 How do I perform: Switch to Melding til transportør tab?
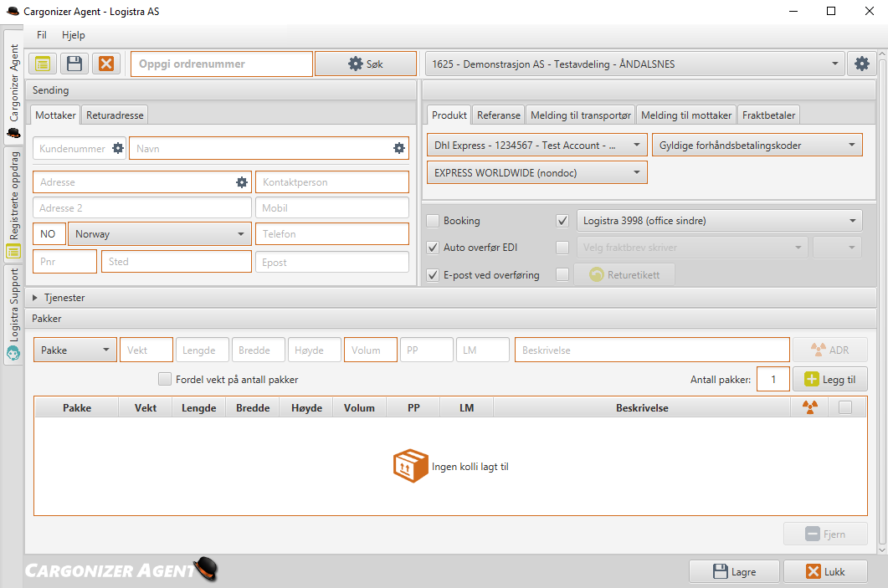(x=581, y=115)
